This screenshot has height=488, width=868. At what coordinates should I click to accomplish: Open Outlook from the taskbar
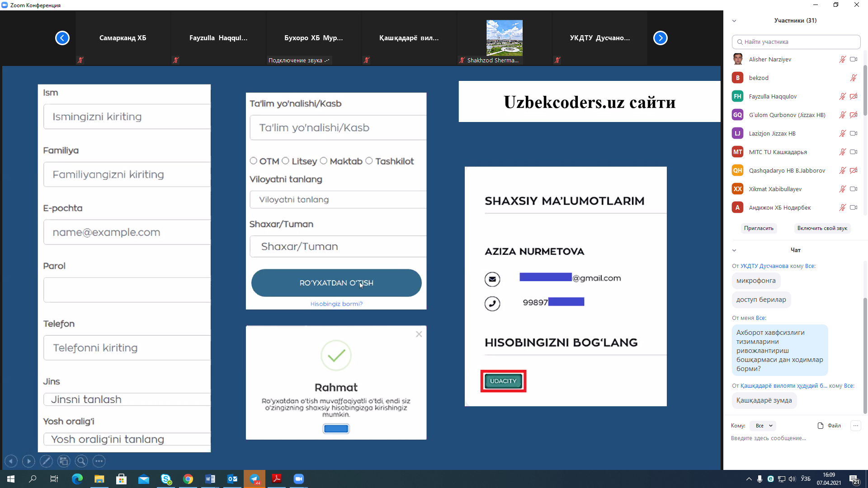pos(232,479)
